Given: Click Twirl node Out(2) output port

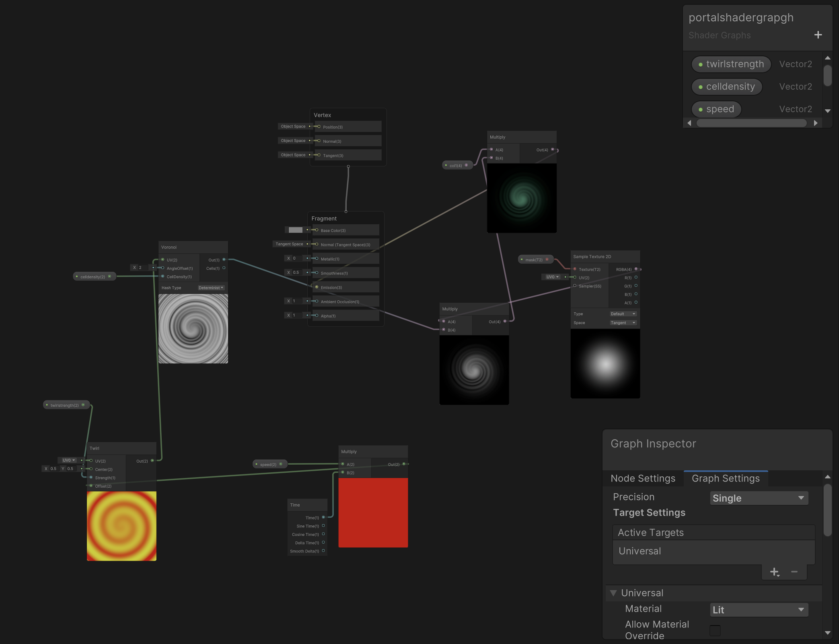Looking at the screenshot, I should pyautogui.click(x=152, y=461).
